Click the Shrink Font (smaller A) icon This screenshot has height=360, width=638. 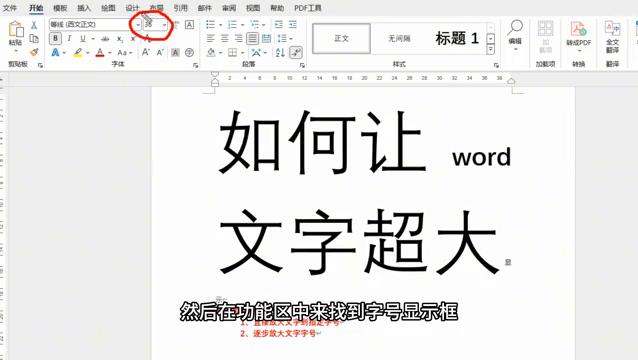pyautogui.click(x=160, y=52)
